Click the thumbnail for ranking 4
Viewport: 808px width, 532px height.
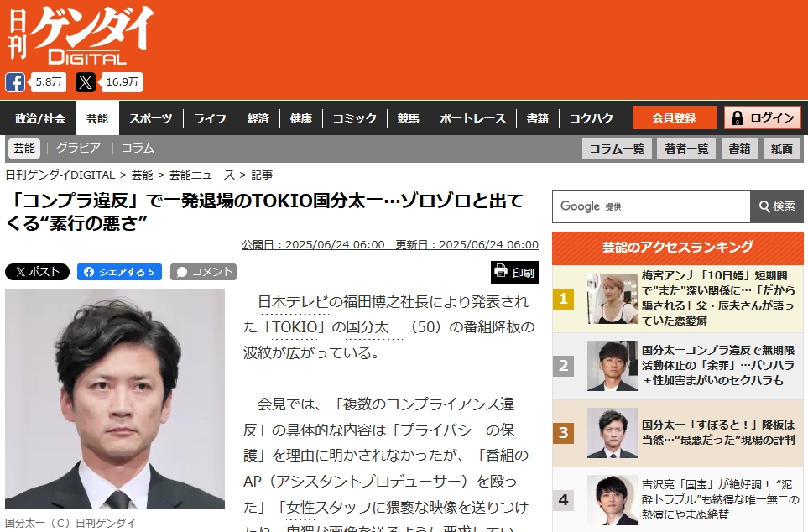(x=613, y=500)
